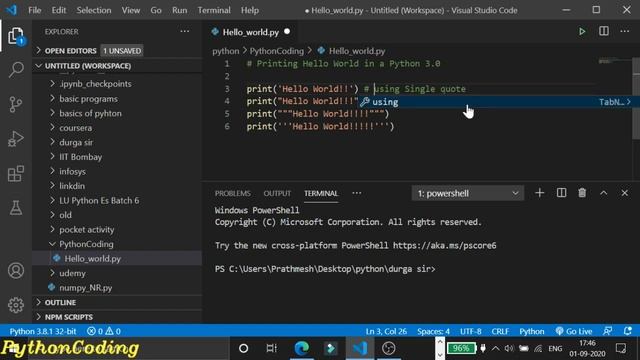The height and width of the screenshot is (360, 640).
Task: Open editor More Actions ellipsis
Action: (x=625, y=31)
